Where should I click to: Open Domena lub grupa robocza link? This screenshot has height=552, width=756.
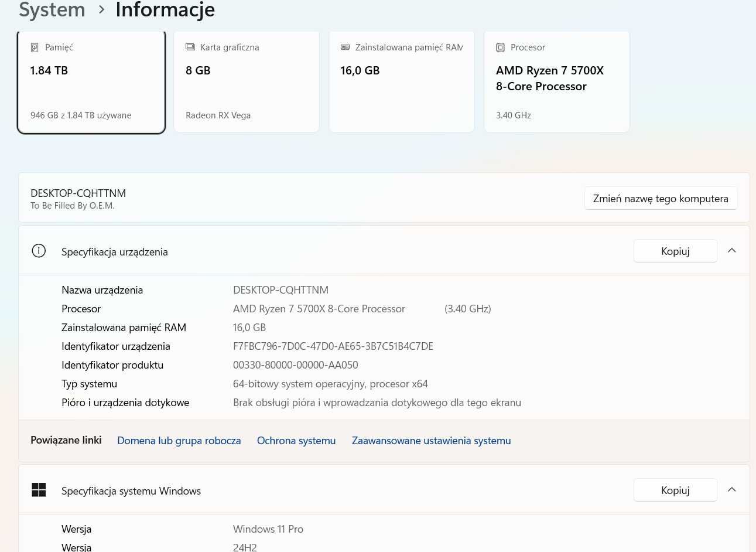(179, 441)
